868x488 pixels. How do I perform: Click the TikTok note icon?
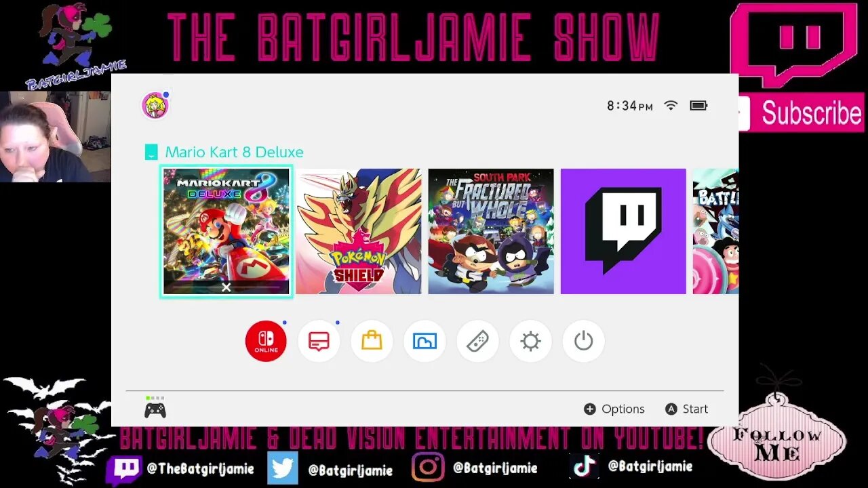tap(583, 466)
